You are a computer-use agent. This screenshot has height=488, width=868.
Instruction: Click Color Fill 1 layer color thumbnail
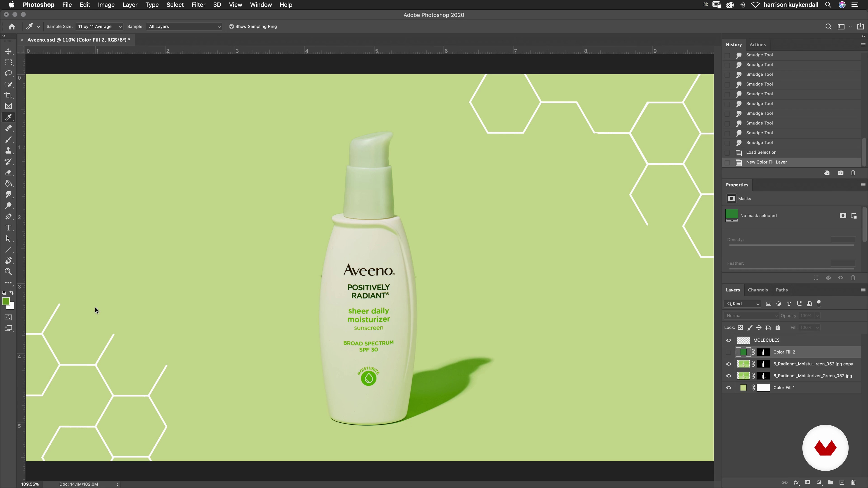pyautogui.click(x=743, y=388)
